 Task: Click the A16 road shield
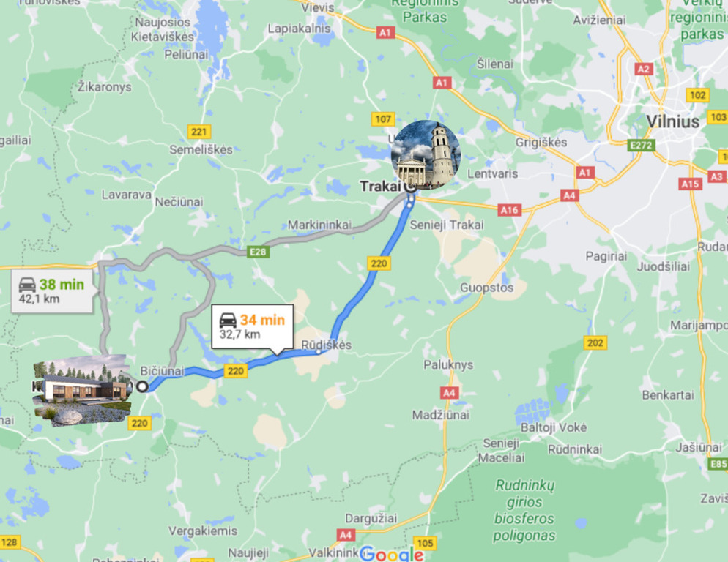click(x=509, y=210)
